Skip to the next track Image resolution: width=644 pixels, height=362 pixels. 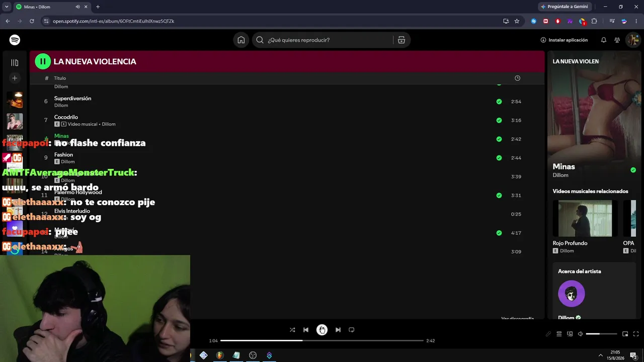(338, 330)
